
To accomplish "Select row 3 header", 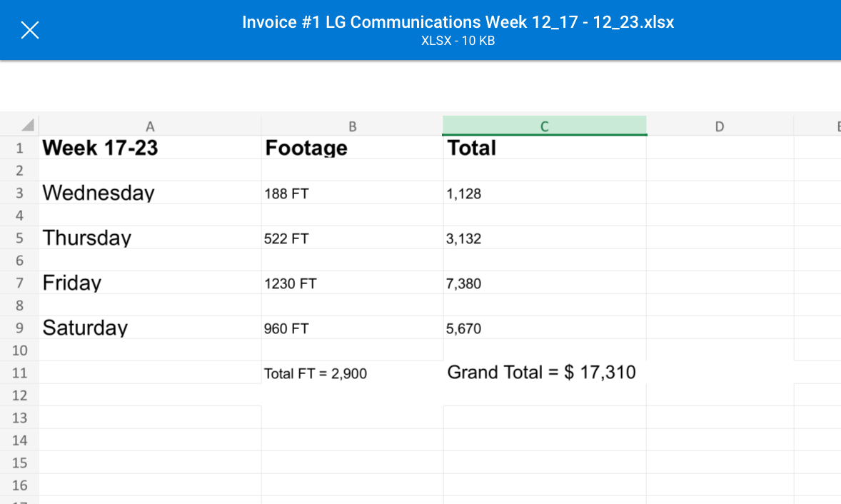I will (19, 193).
